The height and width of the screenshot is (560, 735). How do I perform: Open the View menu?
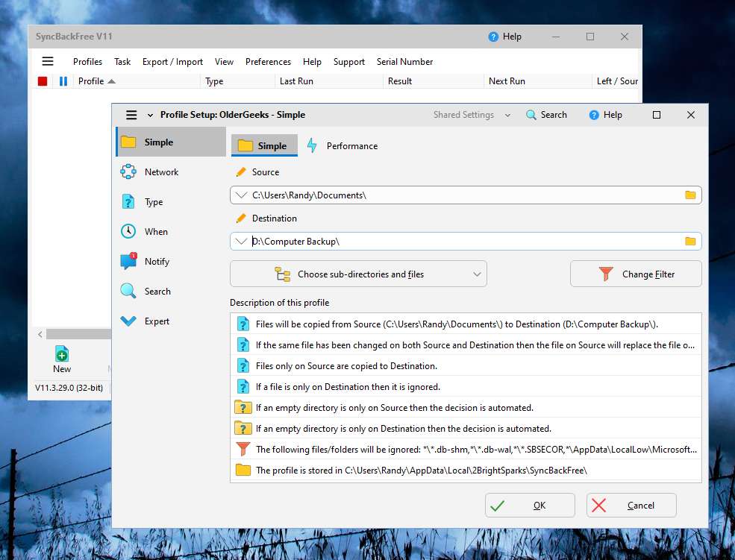[x=224, y=62]
